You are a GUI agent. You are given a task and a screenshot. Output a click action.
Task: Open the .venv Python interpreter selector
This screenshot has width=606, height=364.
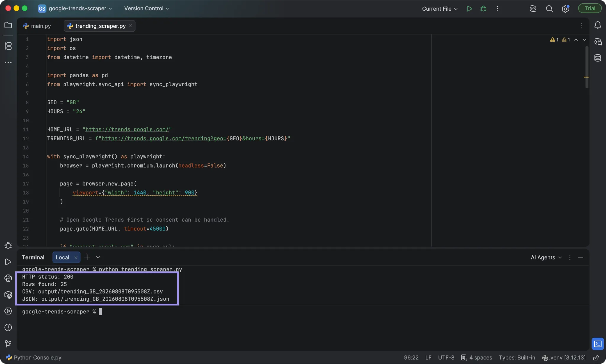click(564, 358)
